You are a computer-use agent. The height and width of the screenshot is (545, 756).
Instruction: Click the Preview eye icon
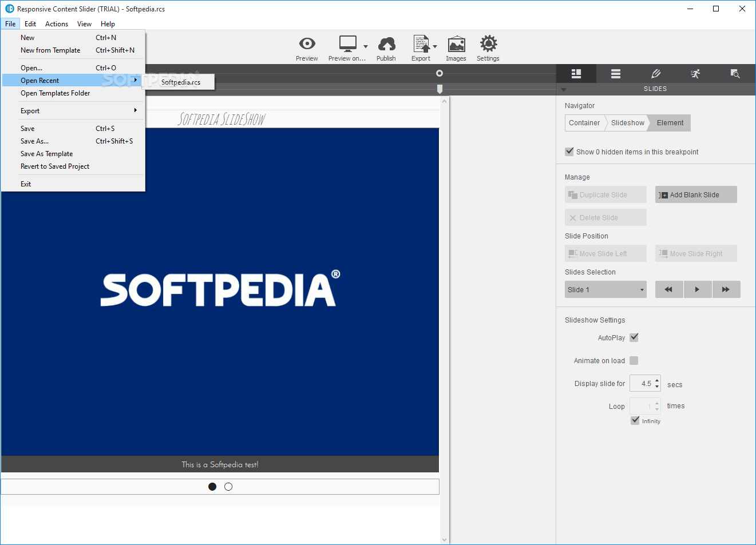[x=307, y=43]
